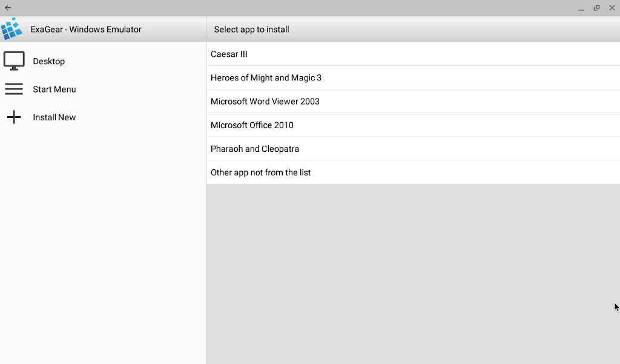Click the window restore icon in title bar
620x364 pixels.
tap(596, 8)
